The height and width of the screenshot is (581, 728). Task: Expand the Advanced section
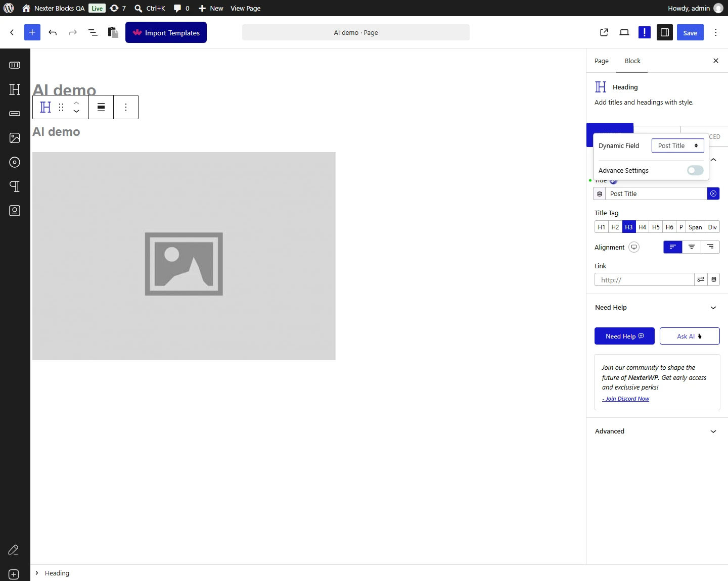point(657,431)
